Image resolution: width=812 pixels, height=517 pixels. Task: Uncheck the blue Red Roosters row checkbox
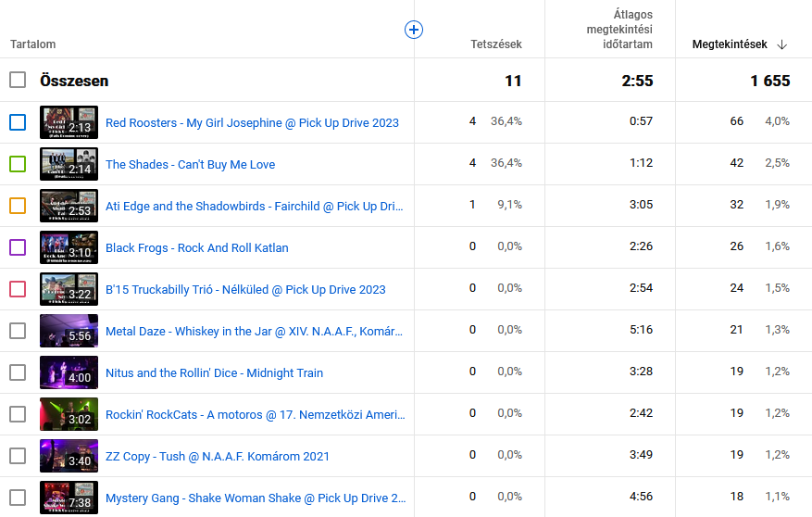click(x=18, y=122)
